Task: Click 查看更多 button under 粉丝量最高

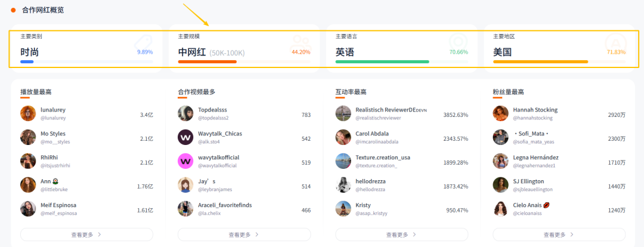Action: [x=559, y=234]
